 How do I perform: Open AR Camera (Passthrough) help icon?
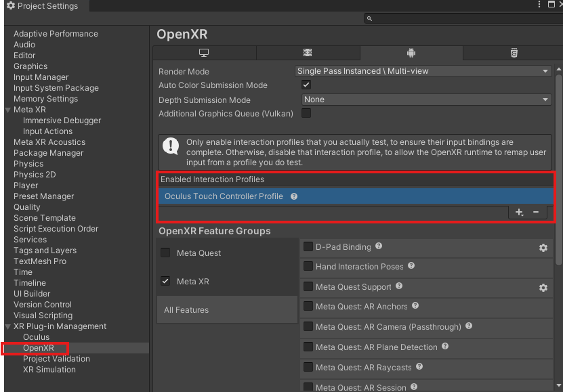(469, 326)
